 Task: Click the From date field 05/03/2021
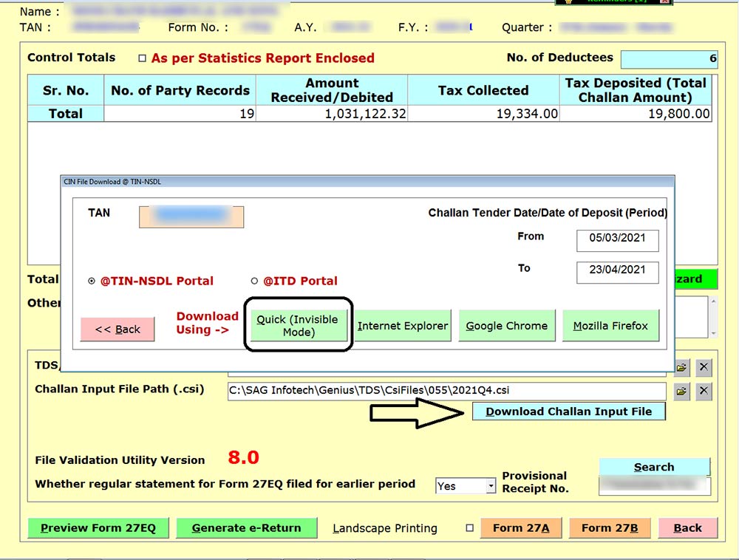click(x=617, y=240)
